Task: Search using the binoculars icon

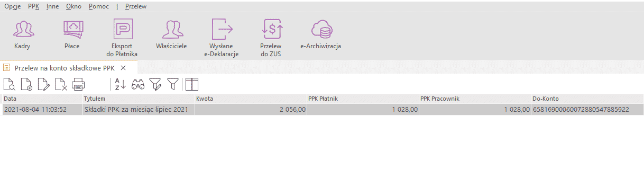Action: (138, 84)
